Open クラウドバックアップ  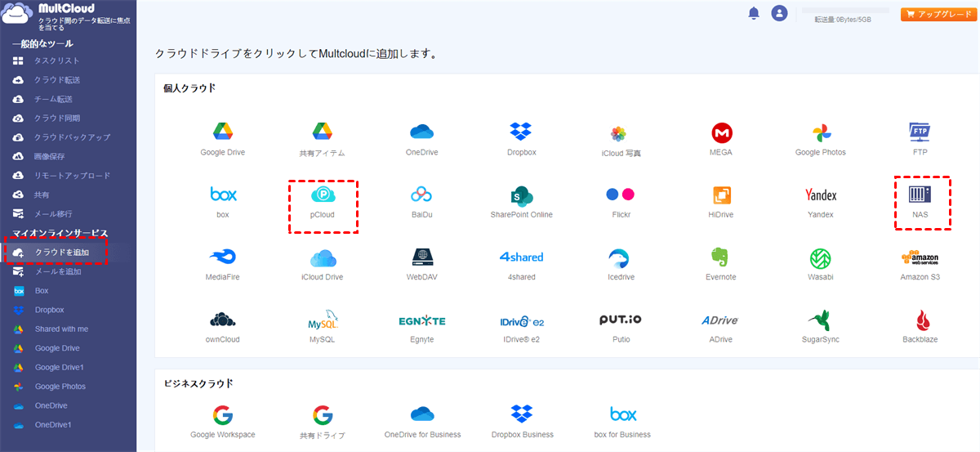click(72, 137)
